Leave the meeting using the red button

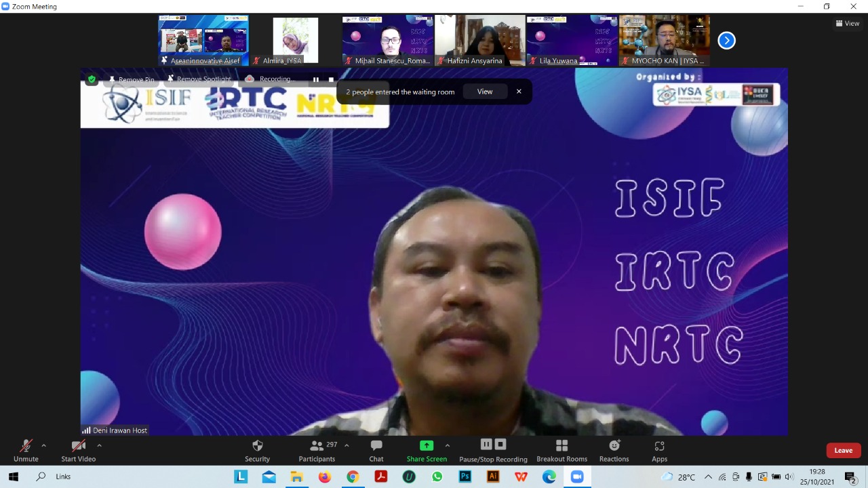843,450
